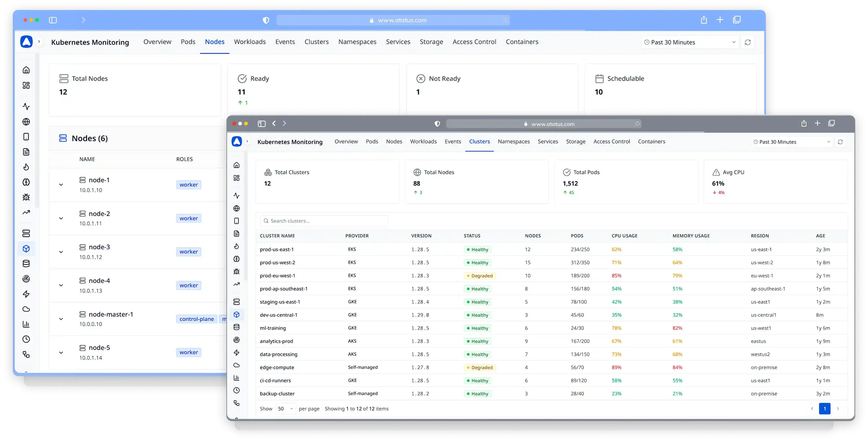Click the refresh icon in back window header
This screenshot has height=441, width=868.
747,42
